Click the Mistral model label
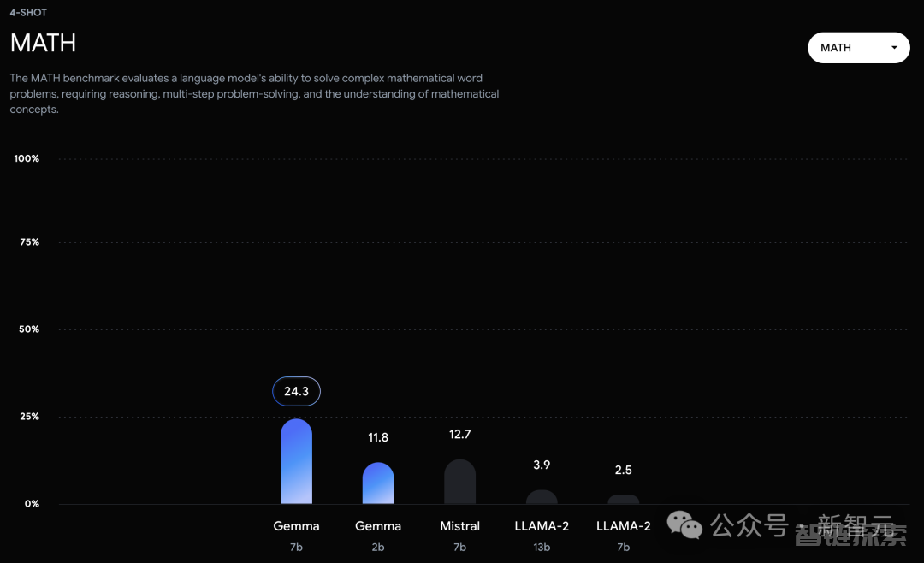This screenshot has height=563, width=924. coord(459,526)
